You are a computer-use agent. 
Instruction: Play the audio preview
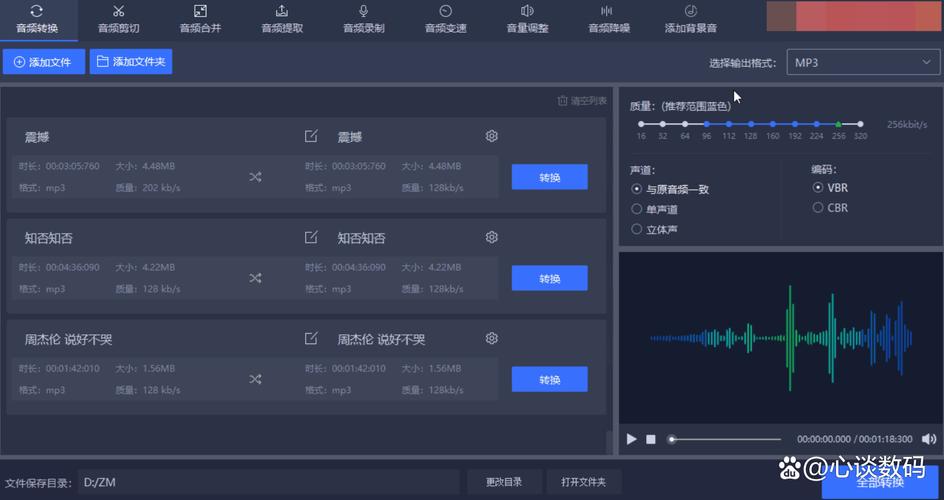click(631, 439)
